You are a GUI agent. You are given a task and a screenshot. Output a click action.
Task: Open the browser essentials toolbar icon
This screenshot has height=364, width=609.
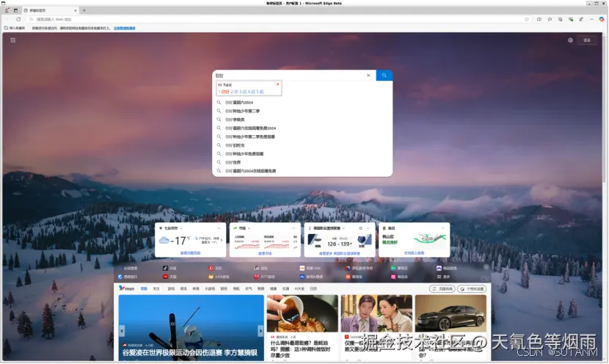571,19
